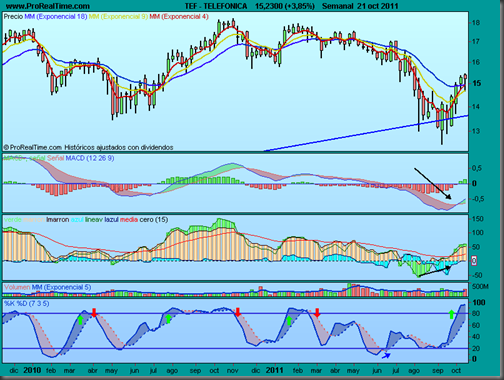Select the 15 price axis value
The height and width of the screenshot is (380, 504).
point(476,83)
